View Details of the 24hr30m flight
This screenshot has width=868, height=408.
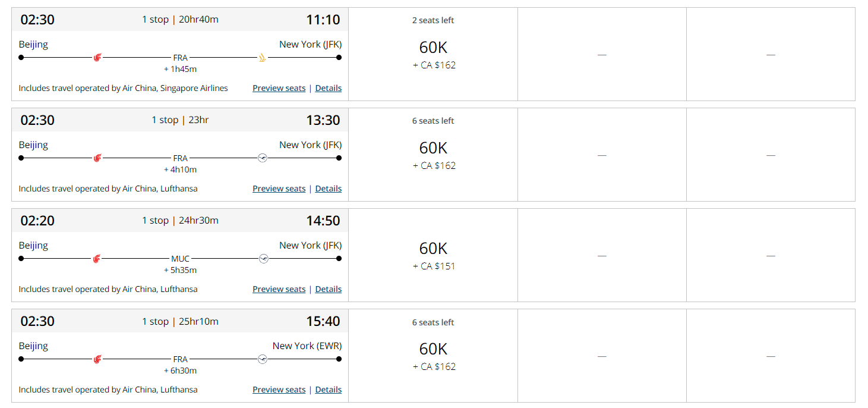(x=329, y=289)
